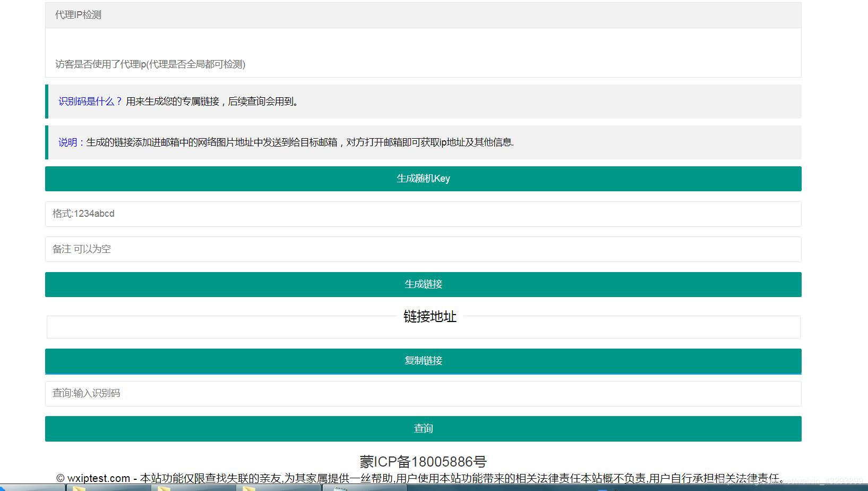Click the 备注 可以为空 input field
The width and height of the screenshot is (868, 491).
[x=423, y=249]
